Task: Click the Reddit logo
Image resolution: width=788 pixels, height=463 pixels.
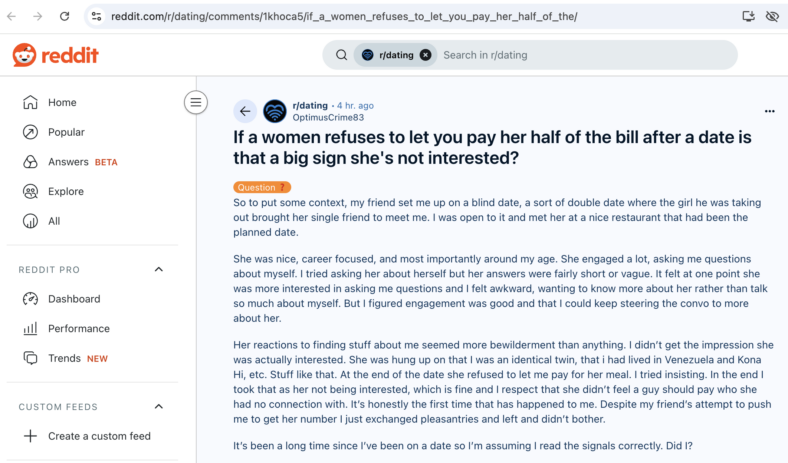Action: [56, 55]
